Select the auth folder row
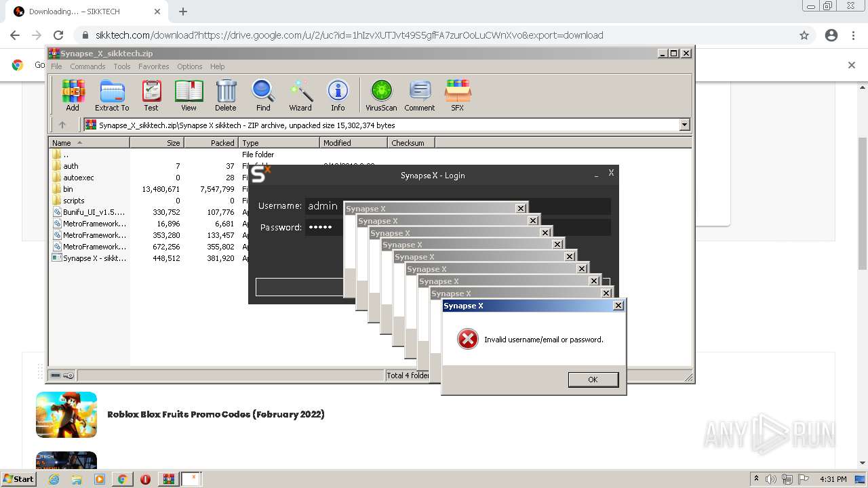Viewport: 868px width, 488px height. point(71,166)
